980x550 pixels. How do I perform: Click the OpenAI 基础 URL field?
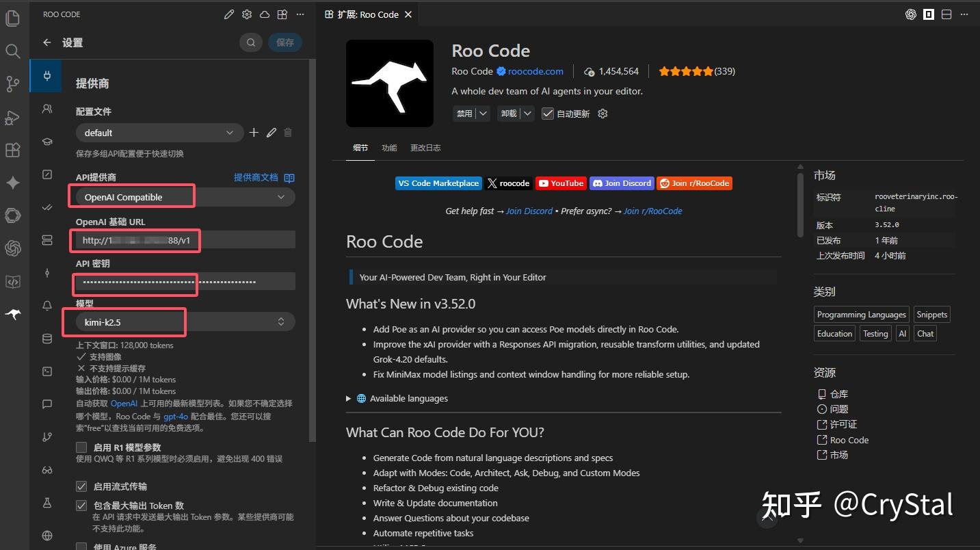point(185,240)
